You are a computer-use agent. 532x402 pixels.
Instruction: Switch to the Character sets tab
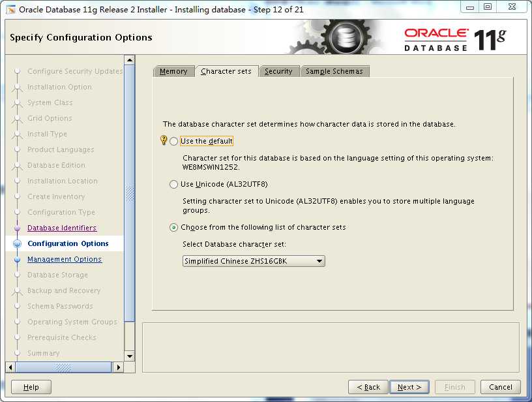[x=226, y=71]
